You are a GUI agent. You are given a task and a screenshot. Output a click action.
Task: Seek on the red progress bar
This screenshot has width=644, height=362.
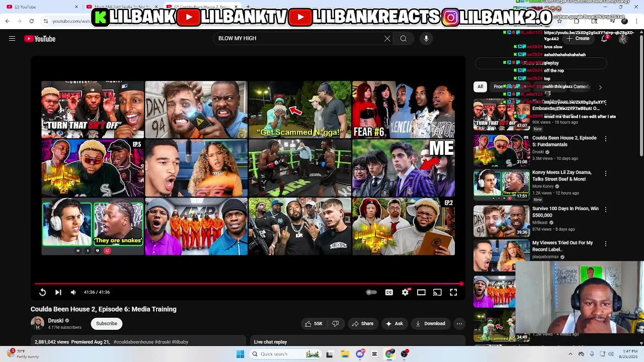(249, 284)
